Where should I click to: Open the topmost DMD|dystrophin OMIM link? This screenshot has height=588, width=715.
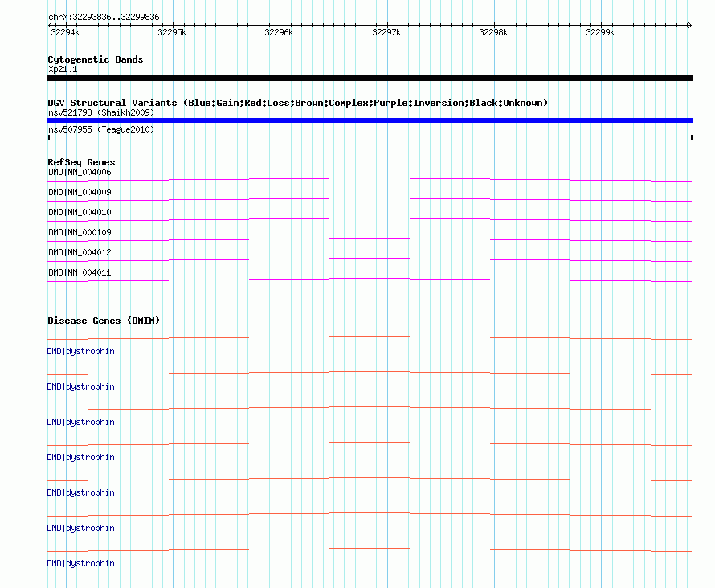[x=80, y=351]
